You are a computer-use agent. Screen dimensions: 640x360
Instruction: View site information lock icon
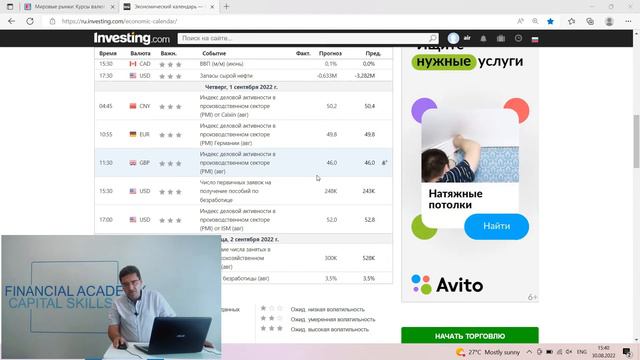tap(52, 21)
